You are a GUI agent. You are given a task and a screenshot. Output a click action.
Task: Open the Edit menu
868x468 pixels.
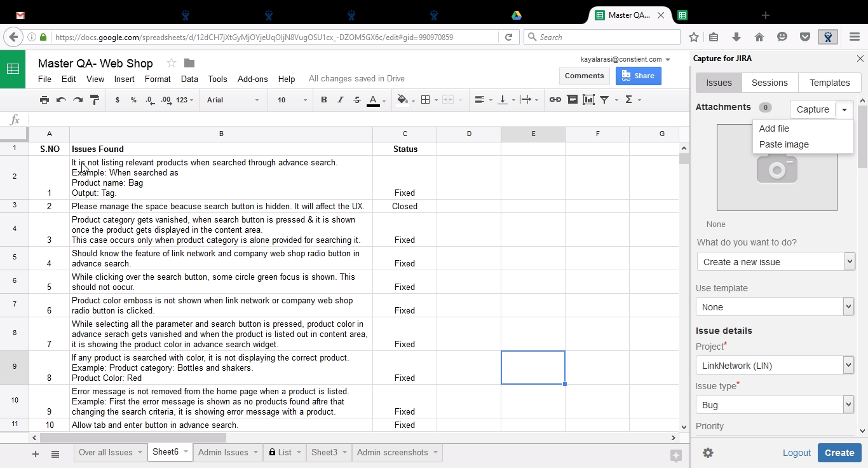coord(69,79)
